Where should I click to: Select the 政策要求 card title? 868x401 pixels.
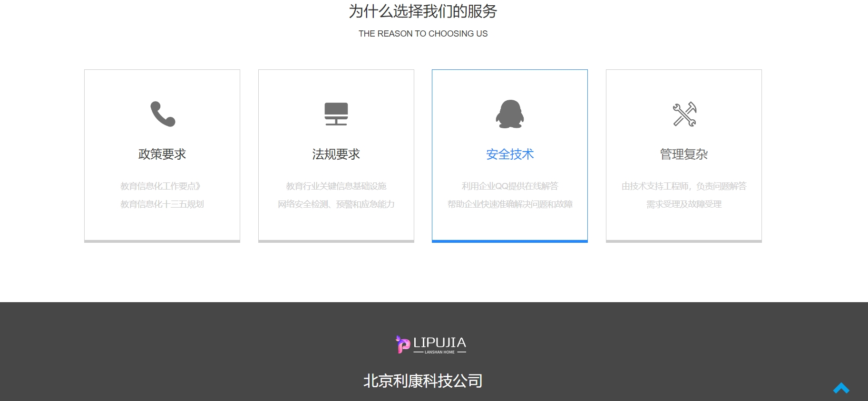(162, 154)
